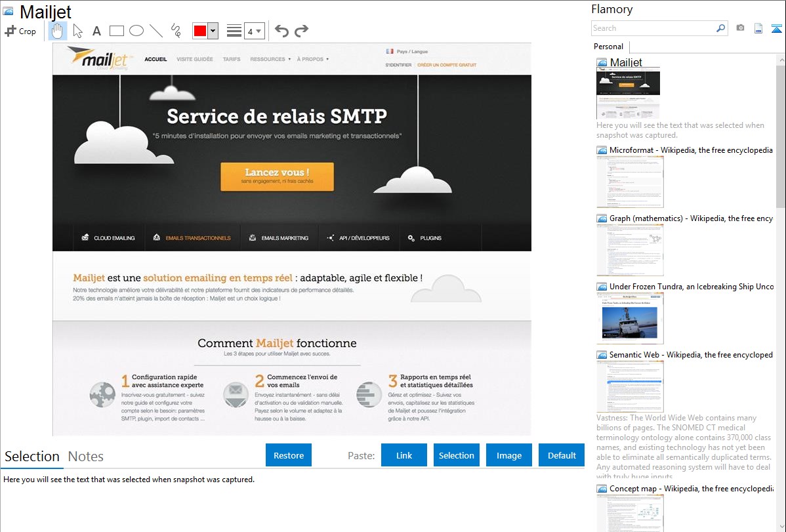Click the scroll-down arrow of snapshot list
This screenshot has width=786, height=532.
781,527
